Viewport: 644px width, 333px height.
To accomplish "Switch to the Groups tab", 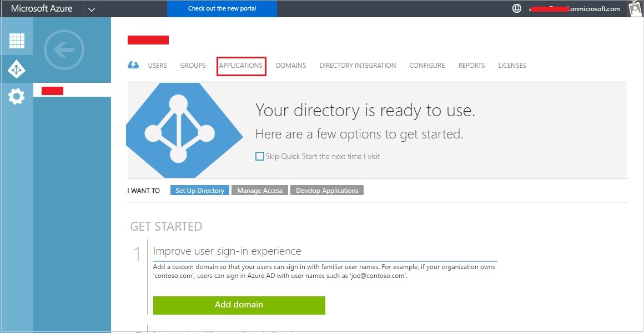I will point(193,66).
